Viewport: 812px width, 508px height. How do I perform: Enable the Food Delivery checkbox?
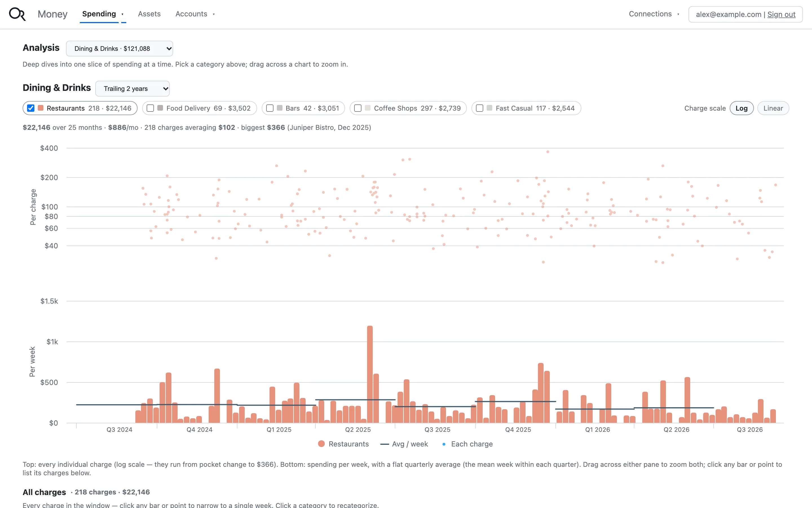pyautogui.click(x=150, y=108)
